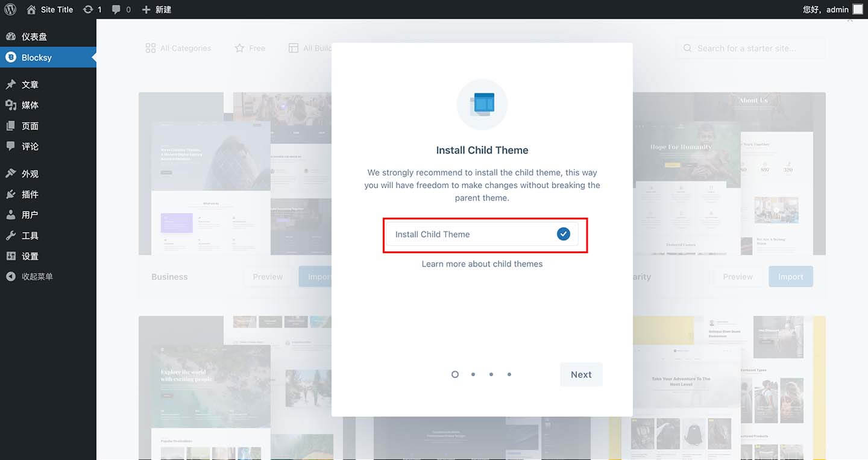The image size is (868, 460).
Task: Click the plugins plug icon
Action: click(x=11, y=194)
